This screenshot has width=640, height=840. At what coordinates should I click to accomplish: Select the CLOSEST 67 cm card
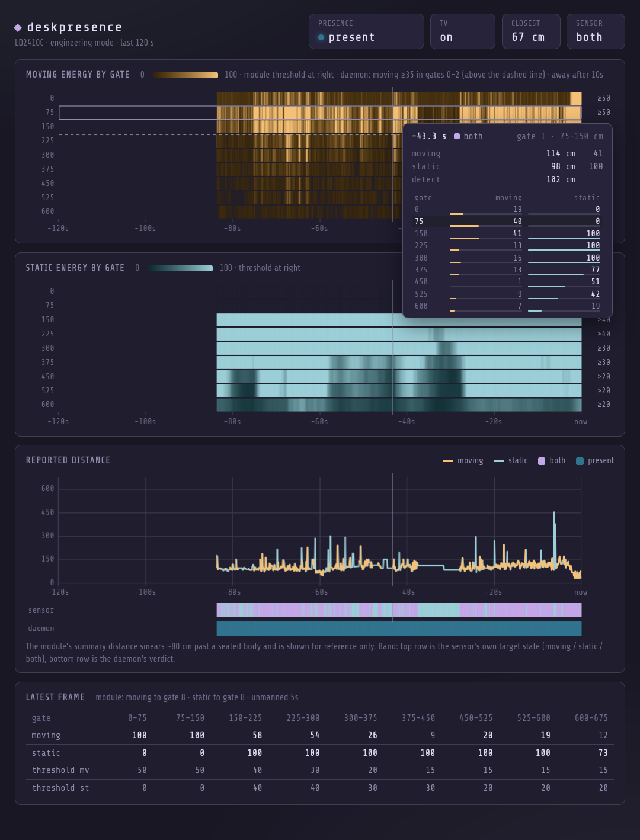(x=531, y=31)
